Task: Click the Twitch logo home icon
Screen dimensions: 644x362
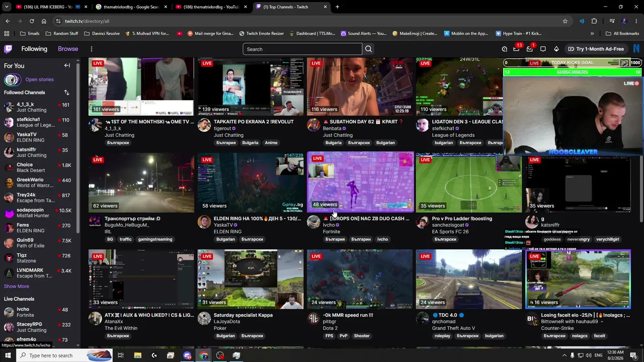Action: pyautogui.click(x=8, y=49)
